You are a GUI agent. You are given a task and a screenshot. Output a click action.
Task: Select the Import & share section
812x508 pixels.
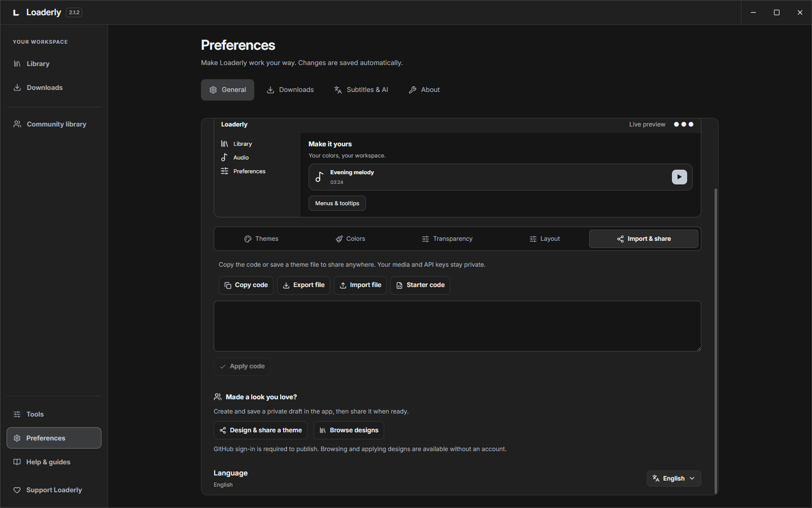coord(644,239)
